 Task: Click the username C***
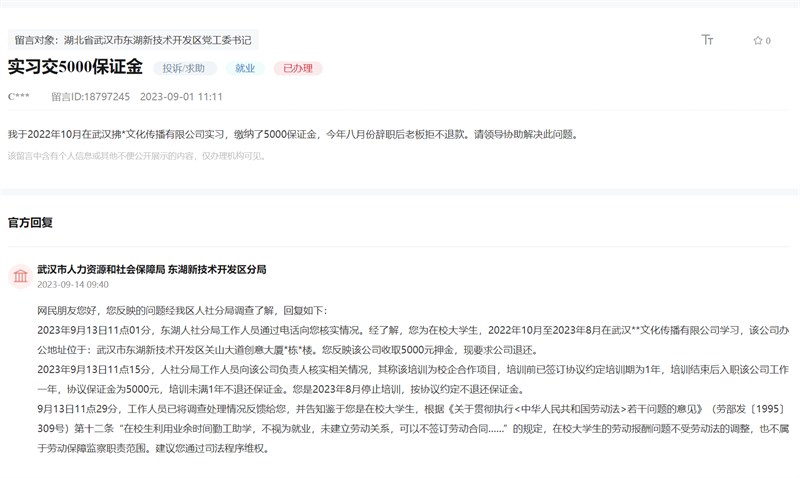19,97
